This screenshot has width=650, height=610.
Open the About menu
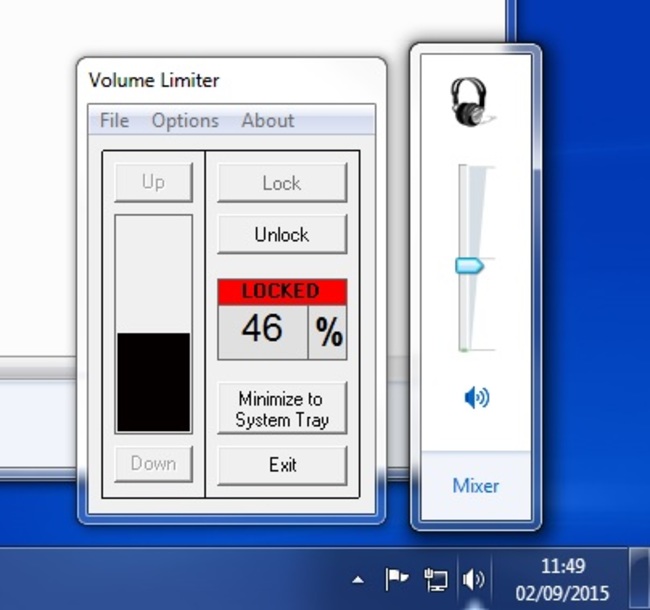(268, 121)
